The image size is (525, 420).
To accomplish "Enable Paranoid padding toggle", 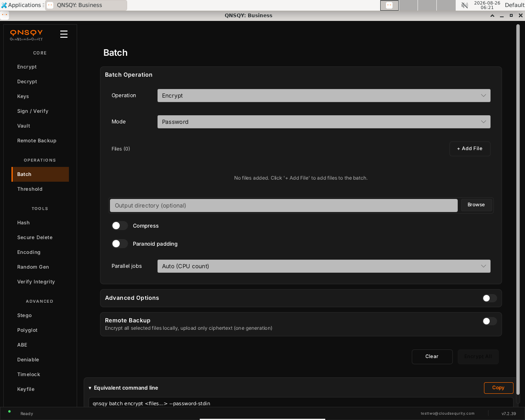I will [x=120, y=244].
